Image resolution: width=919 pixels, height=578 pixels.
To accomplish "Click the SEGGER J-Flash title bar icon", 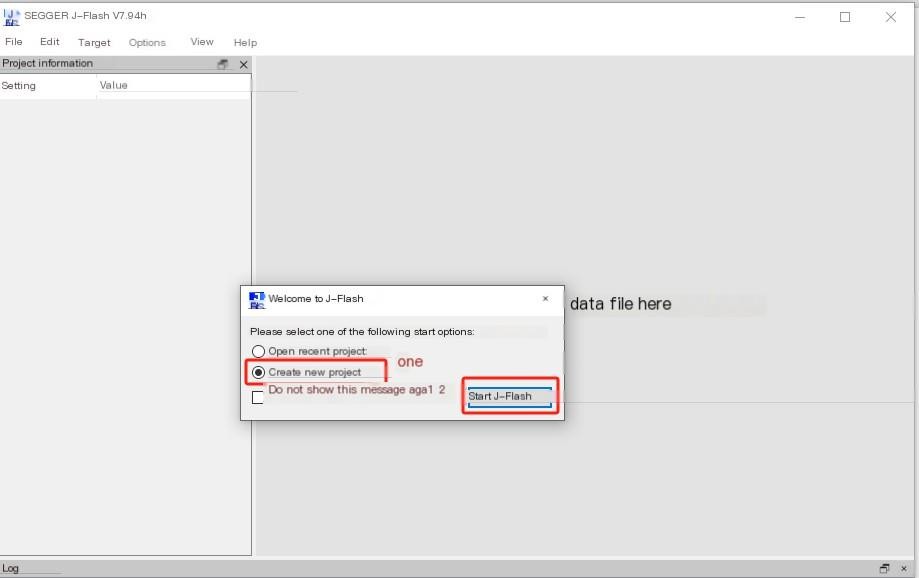I will tap(12, 16).
